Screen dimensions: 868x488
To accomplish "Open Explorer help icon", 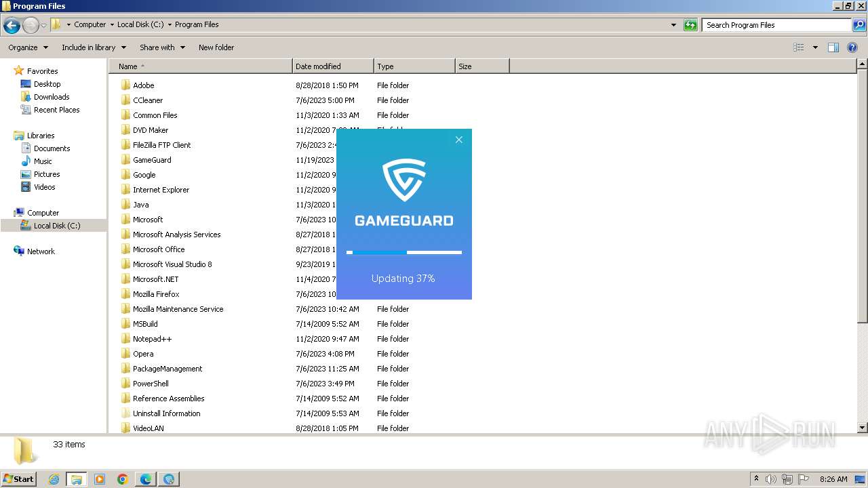I will click(x=852, y=47).
